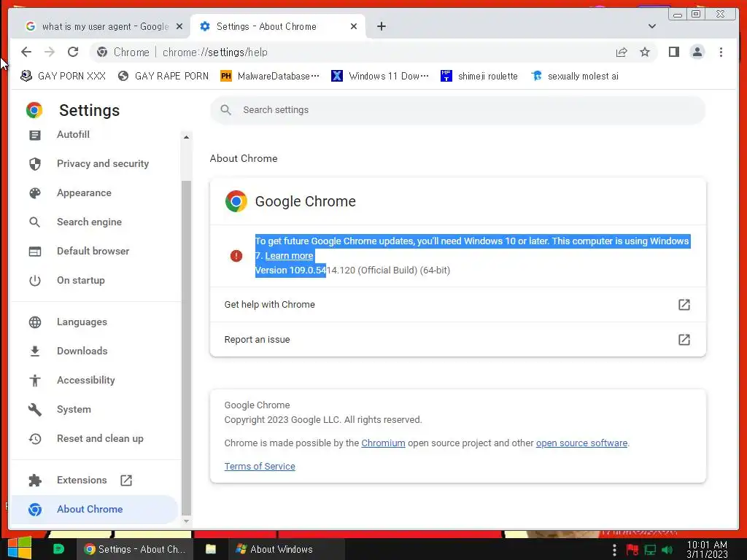Select the Settings - About Chrome tab
Image resolution: width=747 pixels, height=560 pixels.
(x=278, y=26)
